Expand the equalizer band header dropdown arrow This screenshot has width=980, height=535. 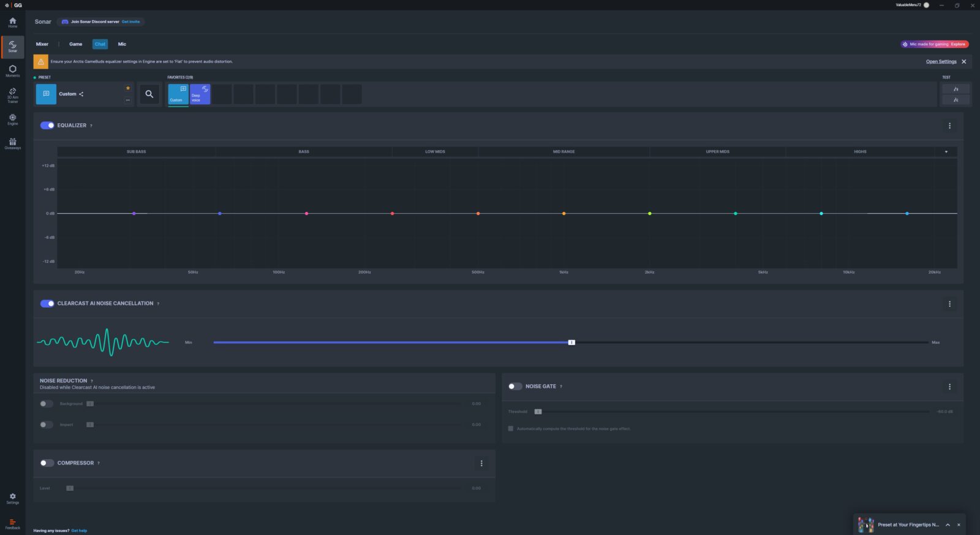(946, 152)
